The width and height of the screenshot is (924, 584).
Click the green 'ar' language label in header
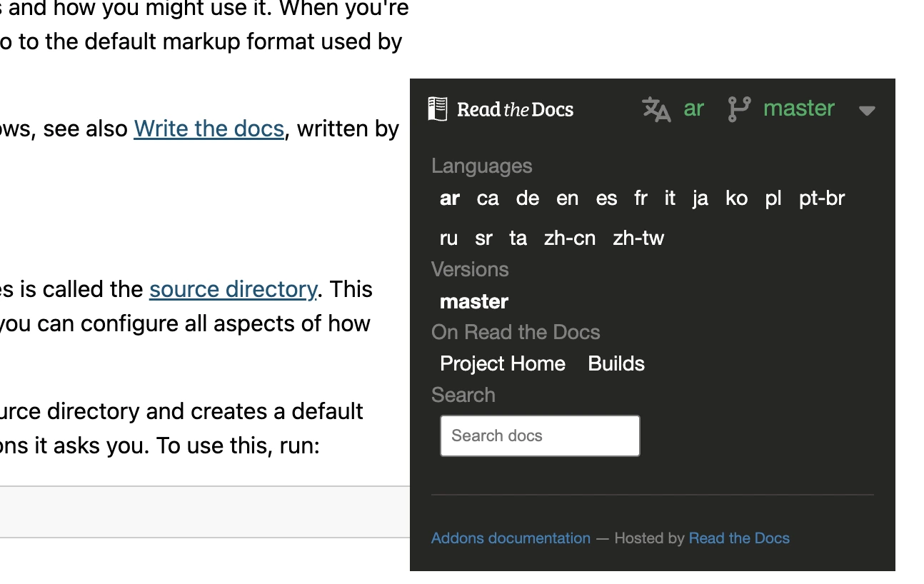coord(694,108)
